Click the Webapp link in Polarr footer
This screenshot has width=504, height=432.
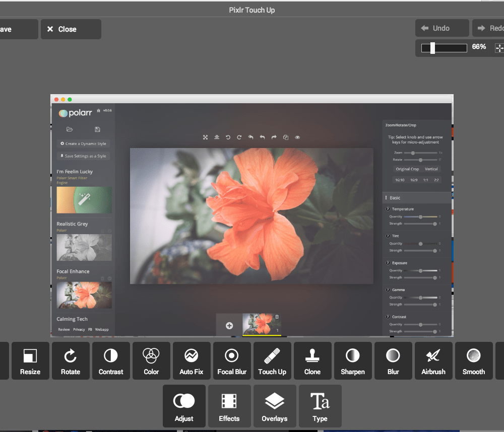click(102, 330)
